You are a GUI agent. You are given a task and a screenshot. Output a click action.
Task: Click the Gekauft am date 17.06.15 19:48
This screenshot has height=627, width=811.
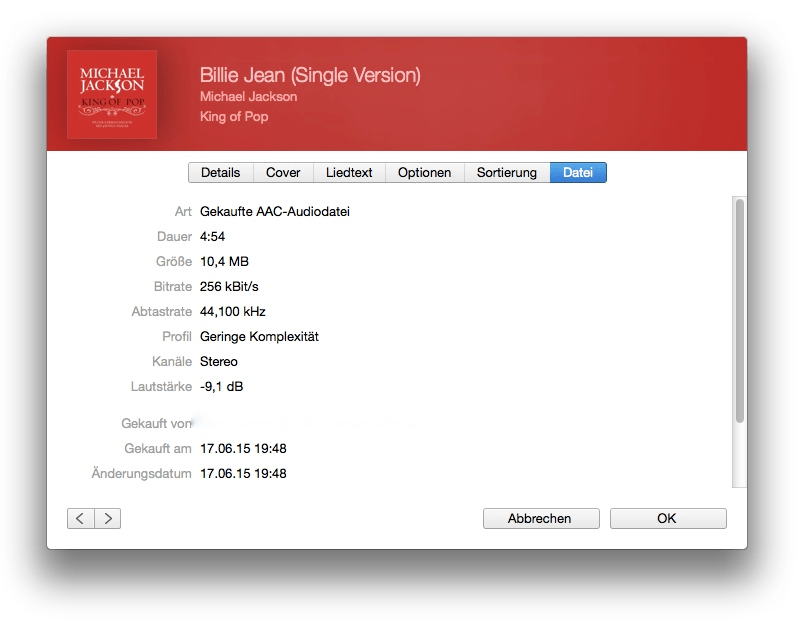(x=243, y=449)
